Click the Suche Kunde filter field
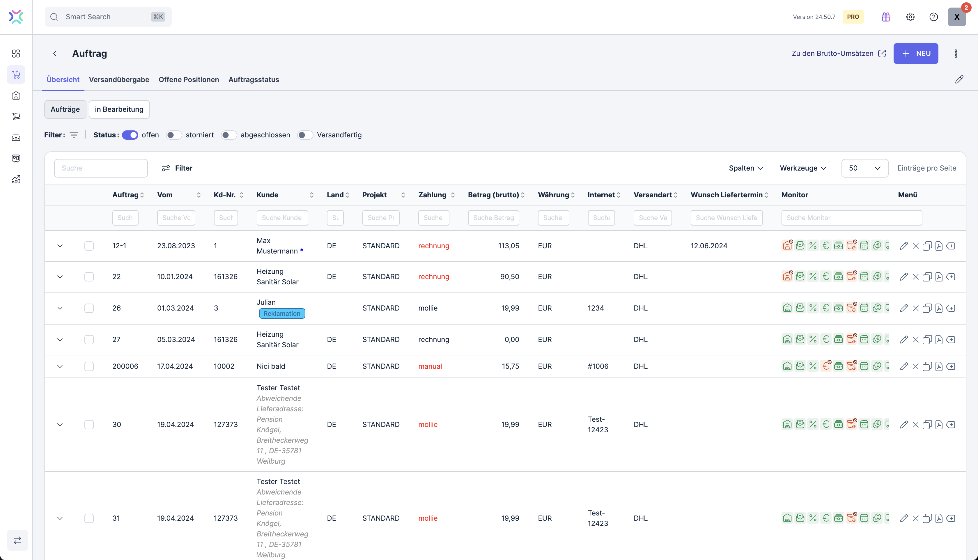 coord(282,218)
